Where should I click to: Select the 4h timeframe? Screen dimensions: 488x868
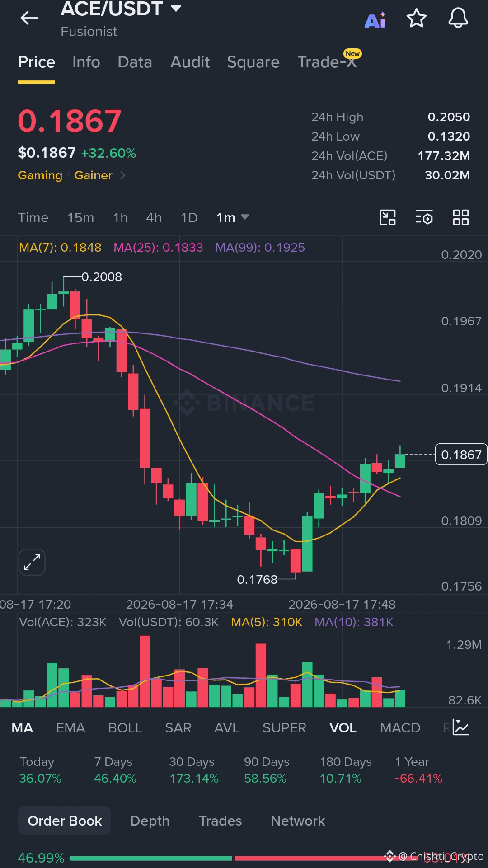(154, 218)
